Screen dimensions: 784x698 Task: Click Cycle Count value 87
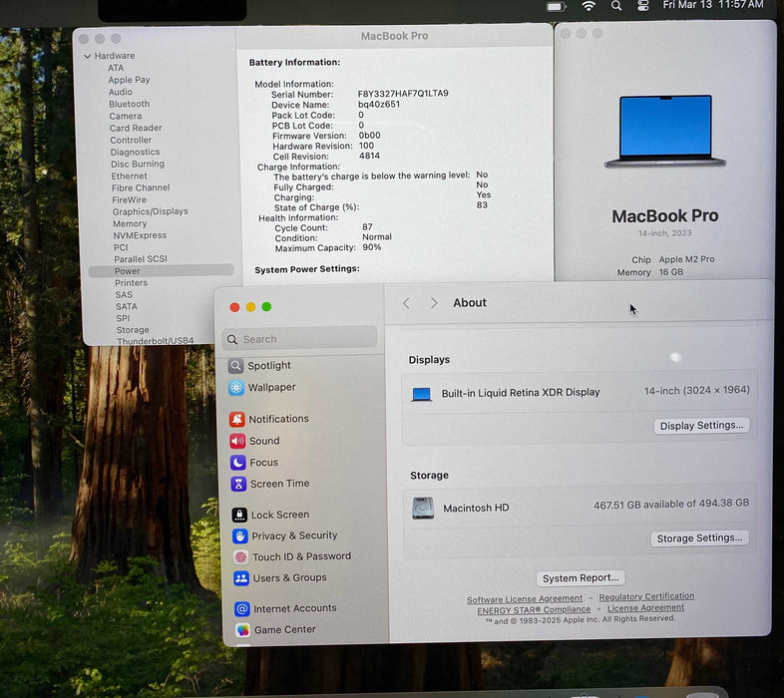367,227
